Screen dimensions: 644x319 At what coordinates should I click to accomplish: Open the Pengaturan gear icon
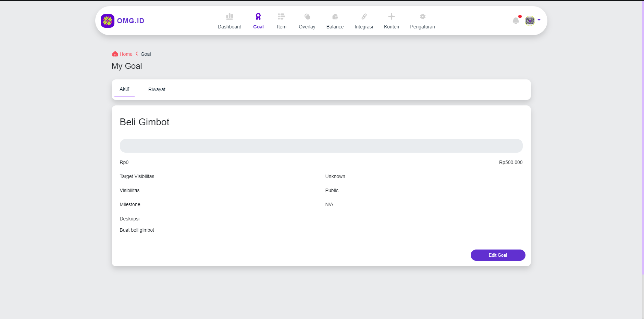(x=422, y=16)
